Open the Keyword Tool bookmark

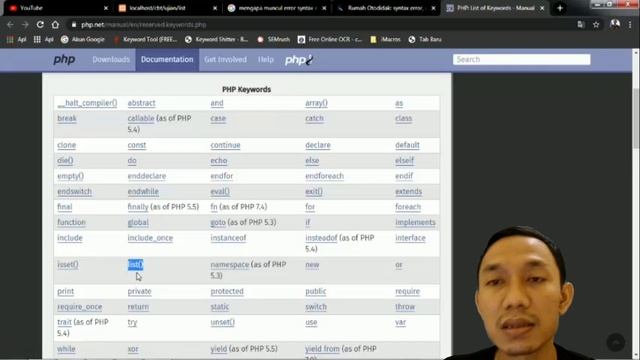(x=145, y=40)
